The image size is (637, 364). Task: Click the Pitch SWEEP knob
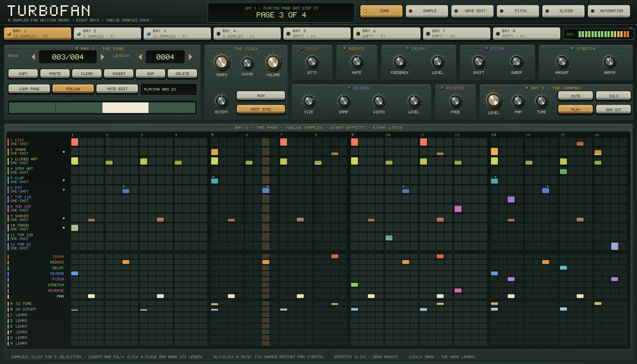[516, 61]
